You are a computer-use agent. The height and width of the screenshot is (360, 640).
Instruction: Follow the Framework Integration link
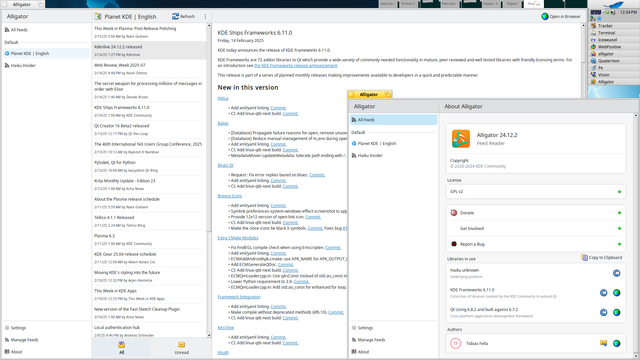[x=239, y=297]
